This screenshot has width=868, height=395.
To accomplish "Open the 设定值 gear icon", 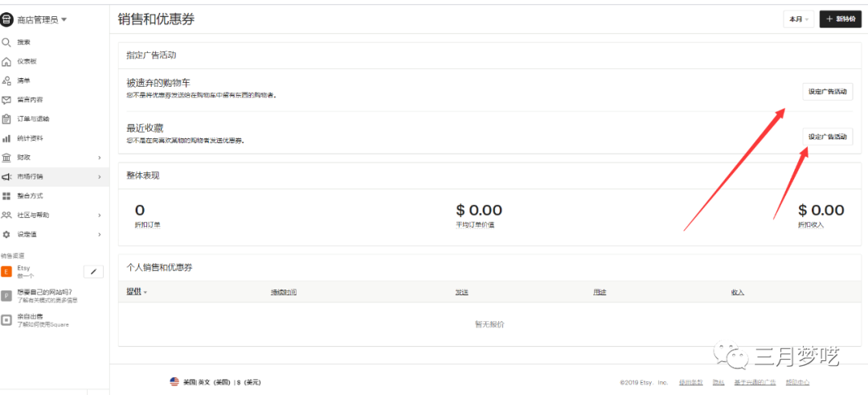I will [x=6, y=235].
